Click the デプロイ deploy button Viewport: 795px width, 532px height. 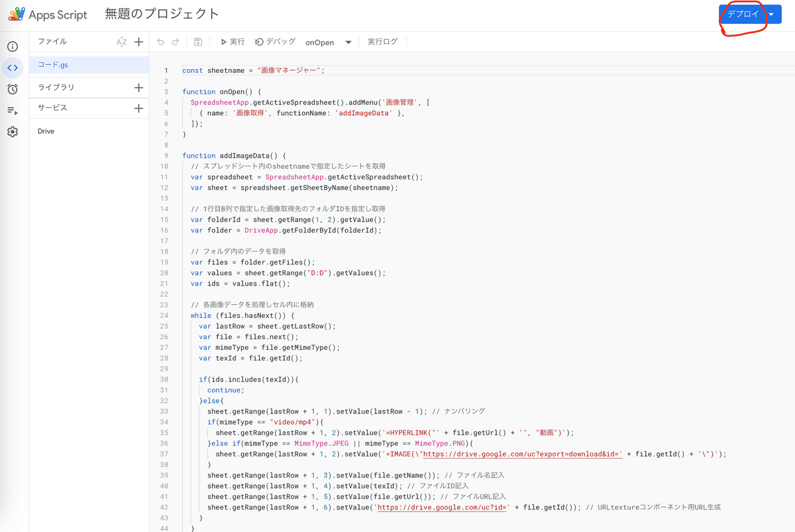pyautogui.click(x=743, y=14)
